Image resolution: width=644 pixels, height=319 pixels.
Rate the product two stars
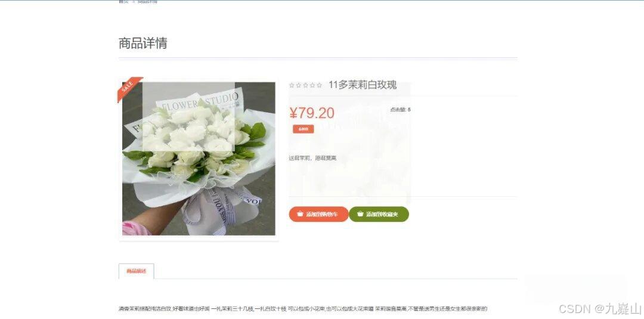(299, 85)
